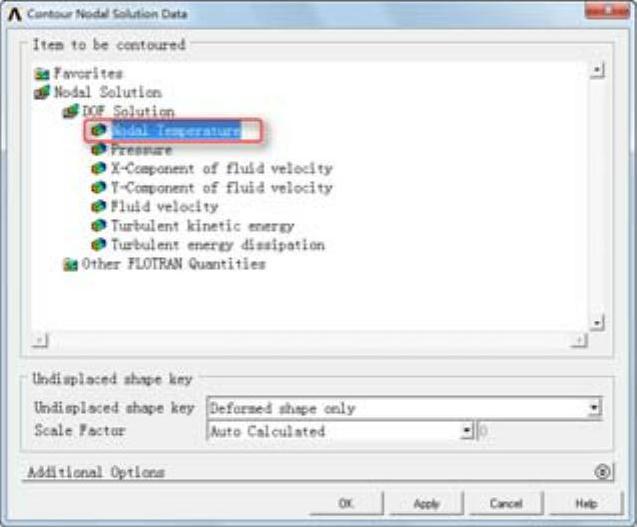This screenshot has height=527, width=637.
Task: Click the Fluid velocity item icon
Action: click(98, 206)
